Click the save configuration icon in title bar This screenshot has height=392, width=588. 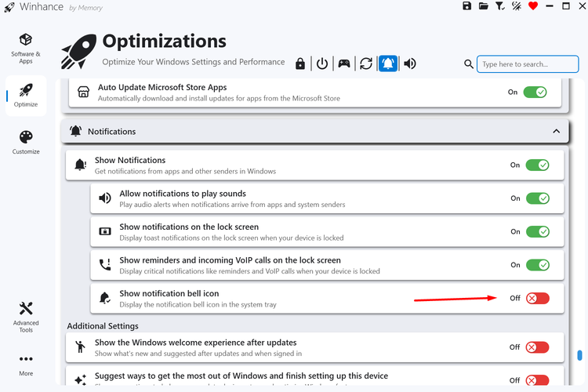tap(467, 6)
